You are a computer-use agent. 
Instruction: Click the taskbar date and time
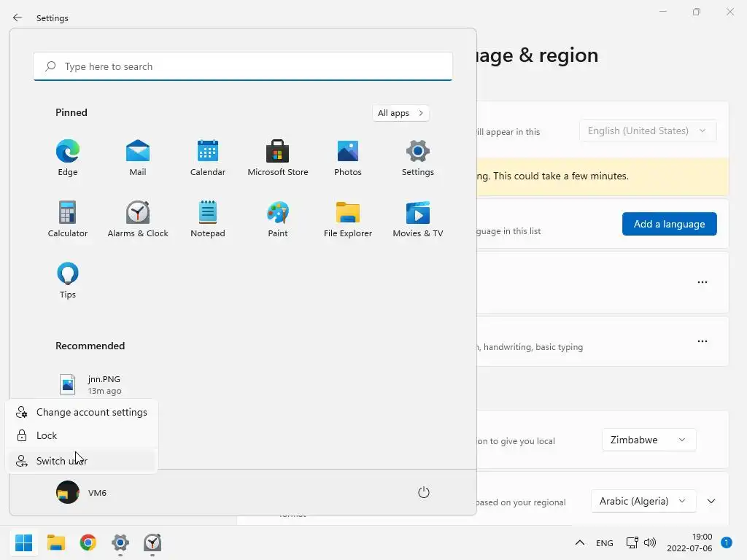[690, 542]
